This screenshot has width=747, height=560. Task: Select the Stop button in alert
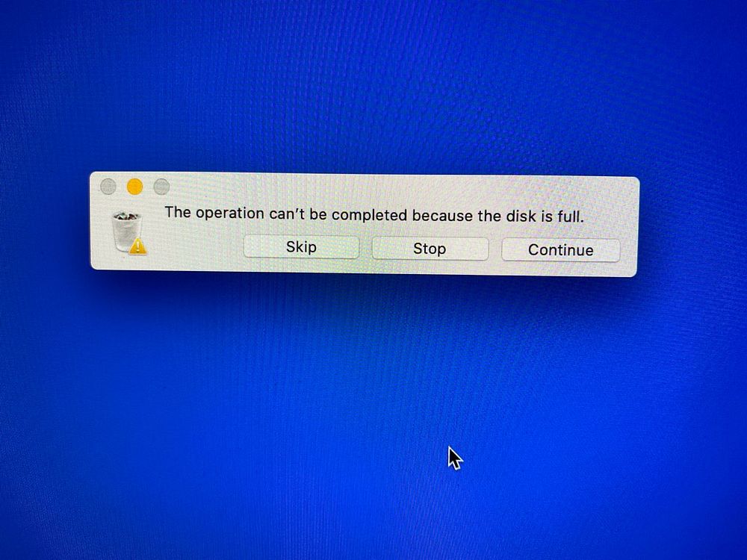tap(430, 249)
